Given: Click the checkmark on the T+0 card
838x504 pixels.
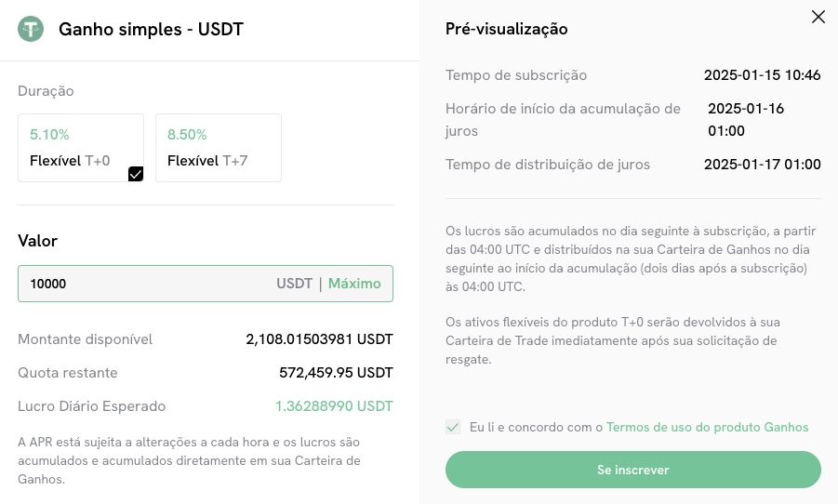Looking at the screenshot, I should click(136, 174).
